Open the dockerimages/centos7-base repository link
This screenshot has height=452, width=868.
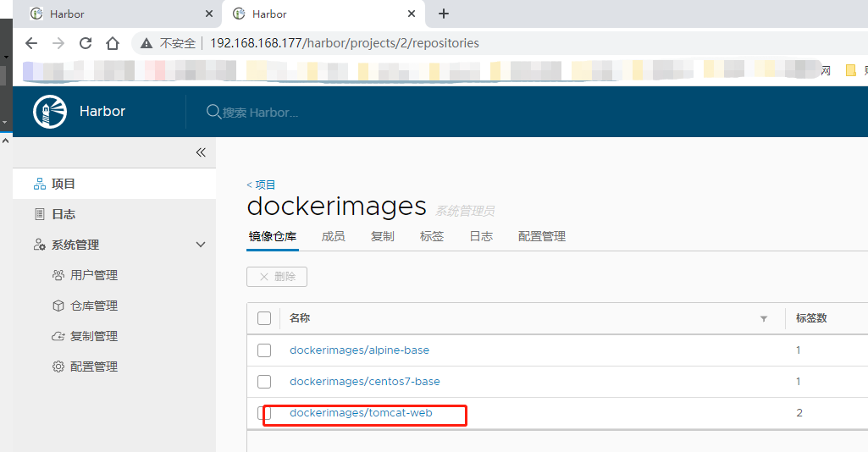click(365, 382)
